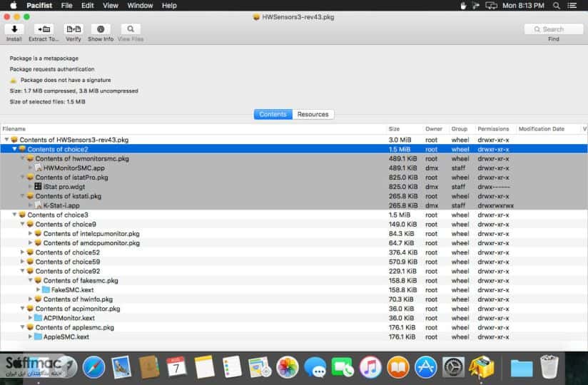588x385 pixels.
Task: Click the iStat pro.wdgt widget icon
Action: click(x=38, y=187)
